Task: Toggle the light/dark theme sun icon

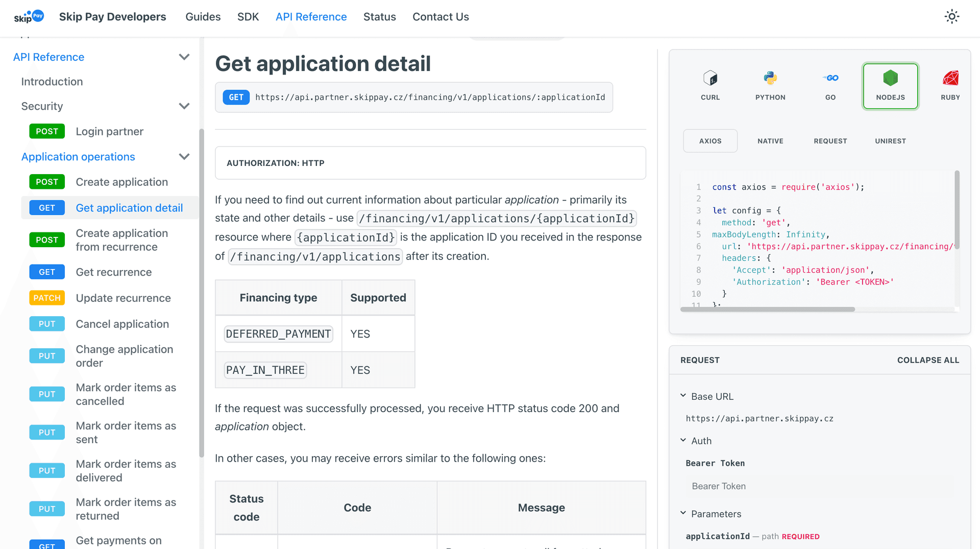Action: 951,16
